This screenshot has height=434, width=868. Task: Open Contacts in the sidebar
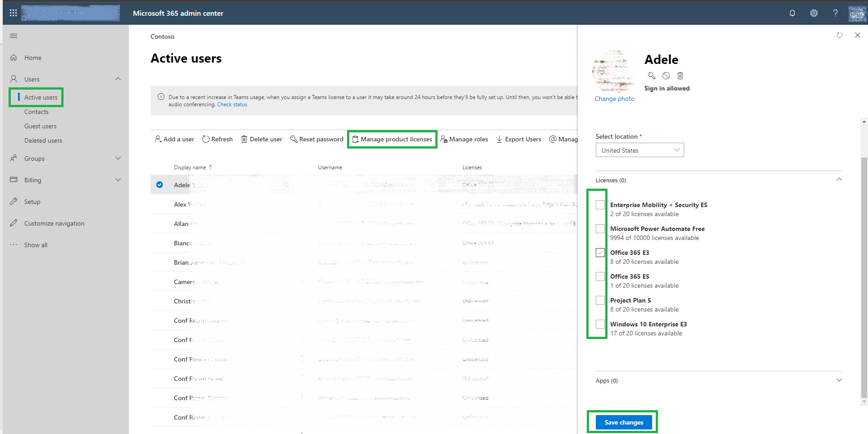tap(37, 112)
